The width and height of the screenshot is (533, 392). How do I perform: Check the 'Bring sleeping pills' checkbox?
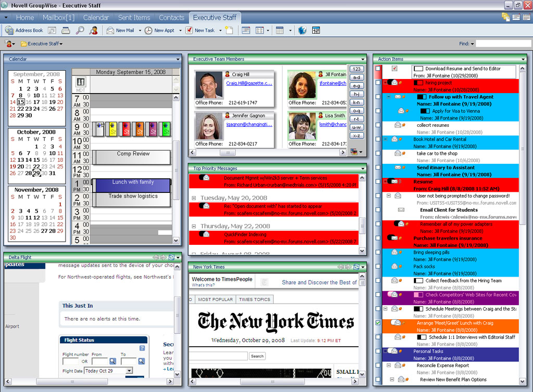tap(378, 252)
